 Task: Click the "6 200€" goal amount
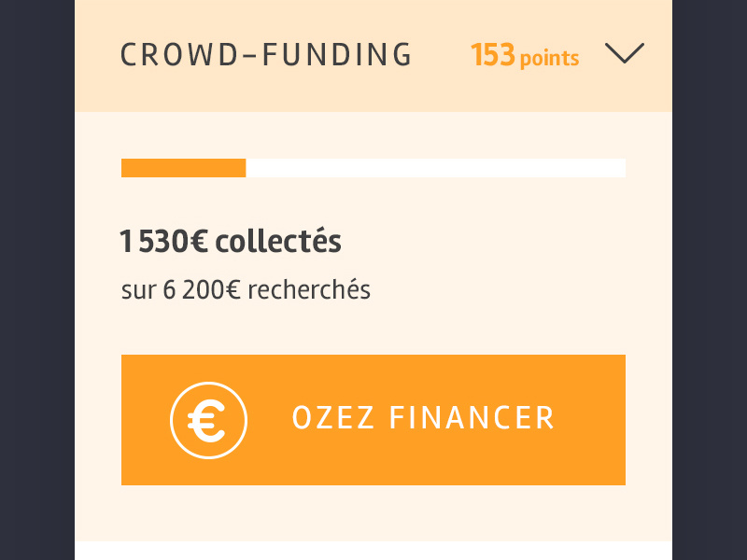pyautogui.click(x=202, y=290)
